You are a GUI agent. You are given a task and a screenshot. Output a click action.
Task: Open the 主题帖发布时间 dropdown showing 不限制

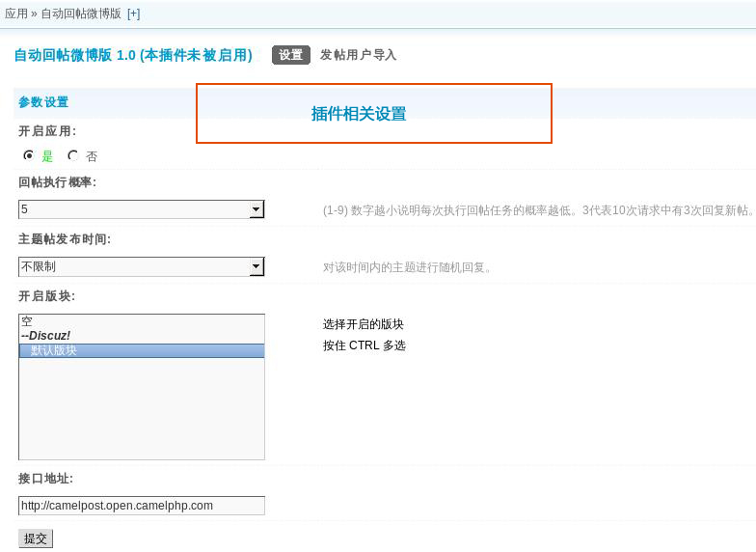click(x=141, y=266)
